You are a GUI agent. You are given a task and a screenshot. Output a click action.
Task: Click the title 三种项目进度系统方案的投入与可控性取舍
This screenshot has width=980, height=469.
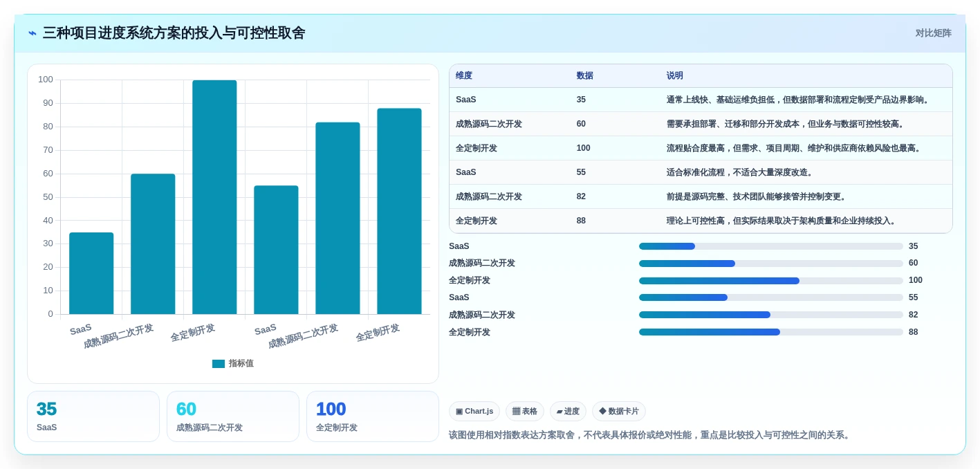coord(174,33)
